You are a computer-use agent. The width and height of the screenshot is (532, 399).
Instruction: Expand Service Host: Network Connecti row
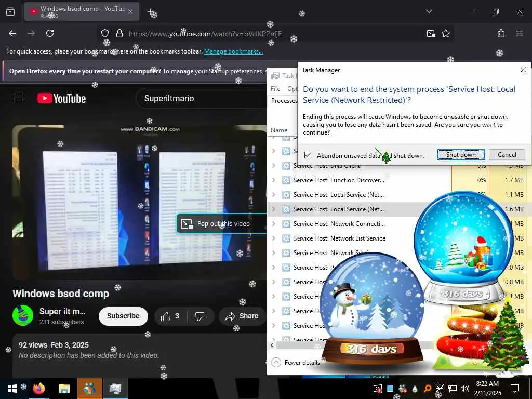tap(274, 224)
